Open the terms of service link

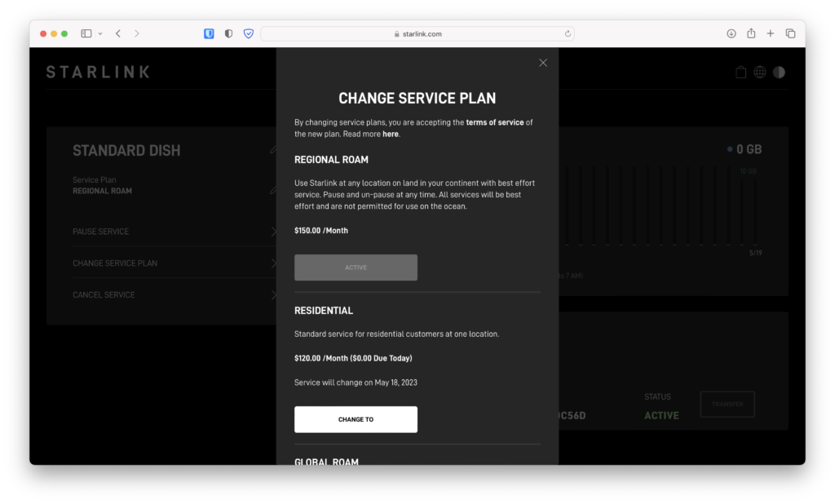click(495, 122)
